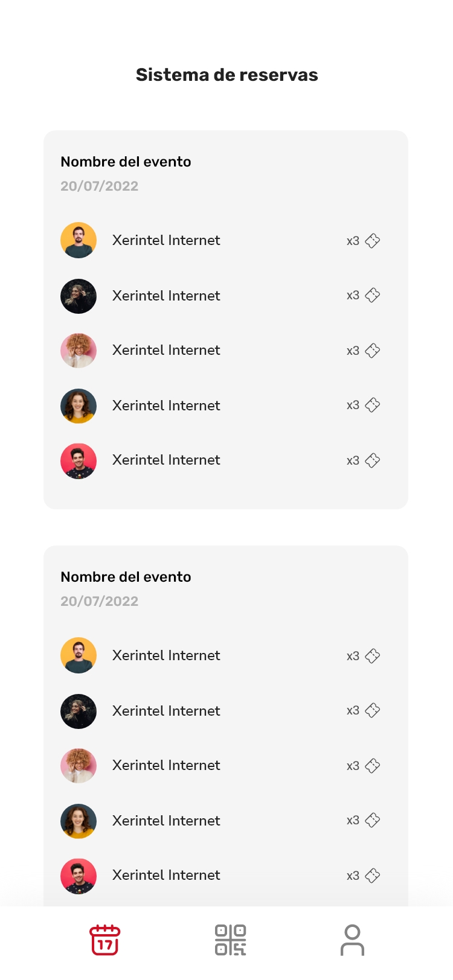453x980 pixels.
Task: Click ticket icon beside bearded man in first event
Action: [x=373, y=241]
